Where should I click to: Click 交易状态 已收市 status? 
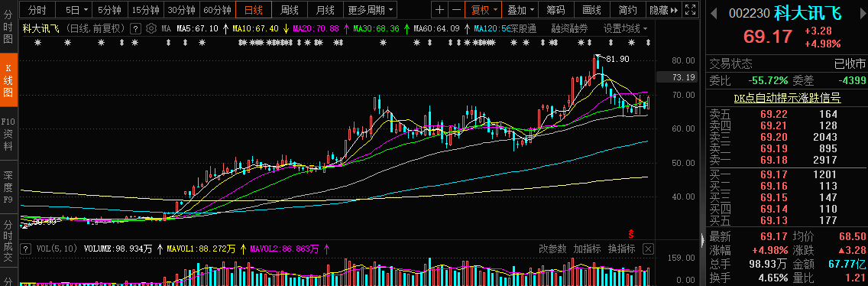pos(787,63)
